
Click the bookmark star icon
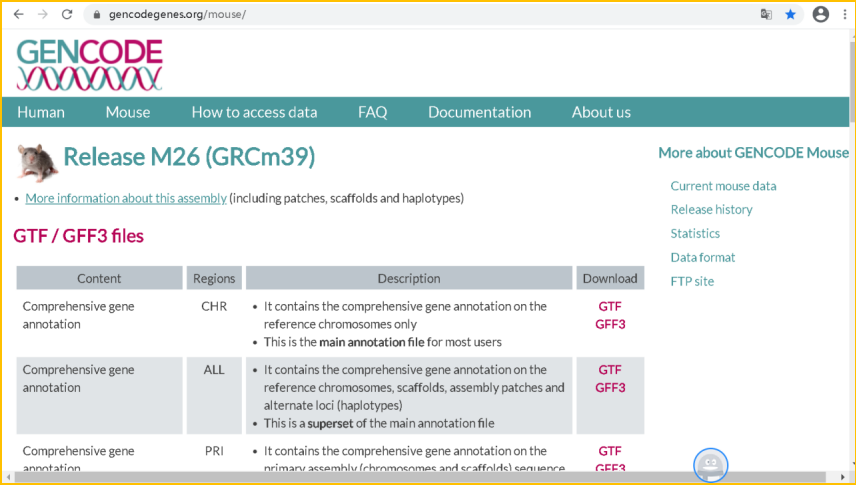tap(791, 15)
